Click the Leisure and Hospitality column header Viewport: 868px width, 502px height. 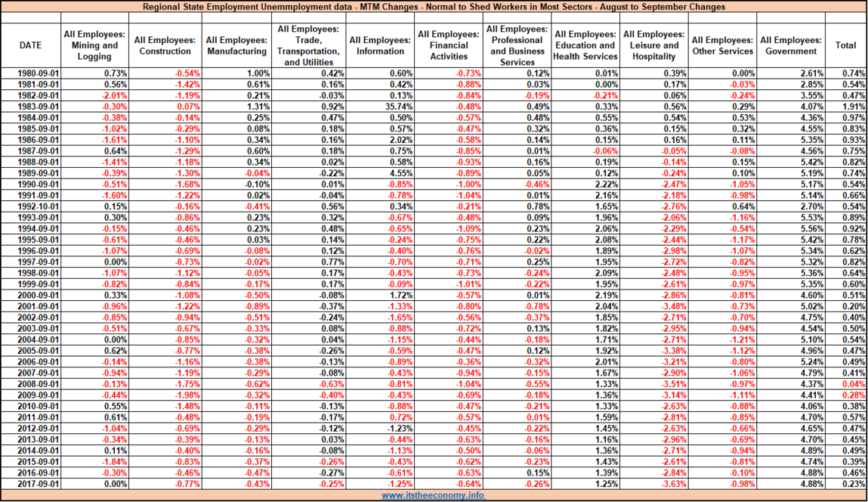(653, 45)
